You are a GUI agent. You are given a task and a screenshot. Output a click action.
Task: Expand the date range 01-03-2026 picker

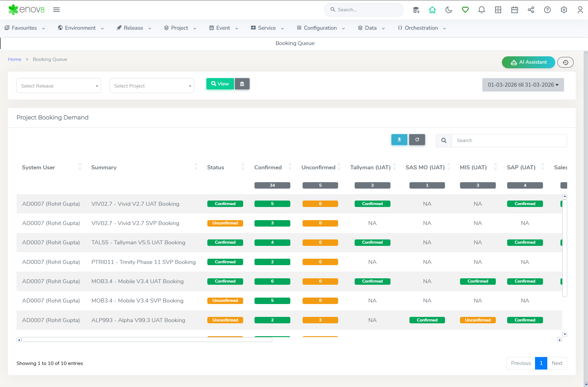(x=523, y=85)
